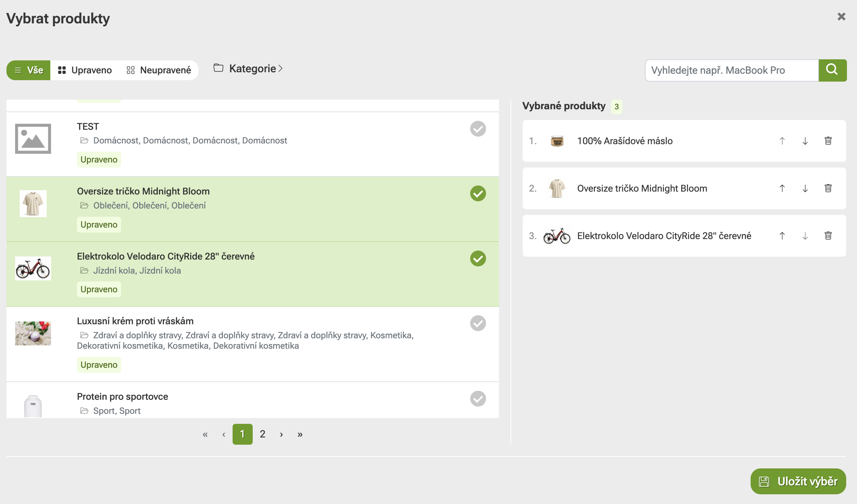857x504 pixels.
Task: Move 100% Arašídové máslo down
Action: [x=805, y=141]
